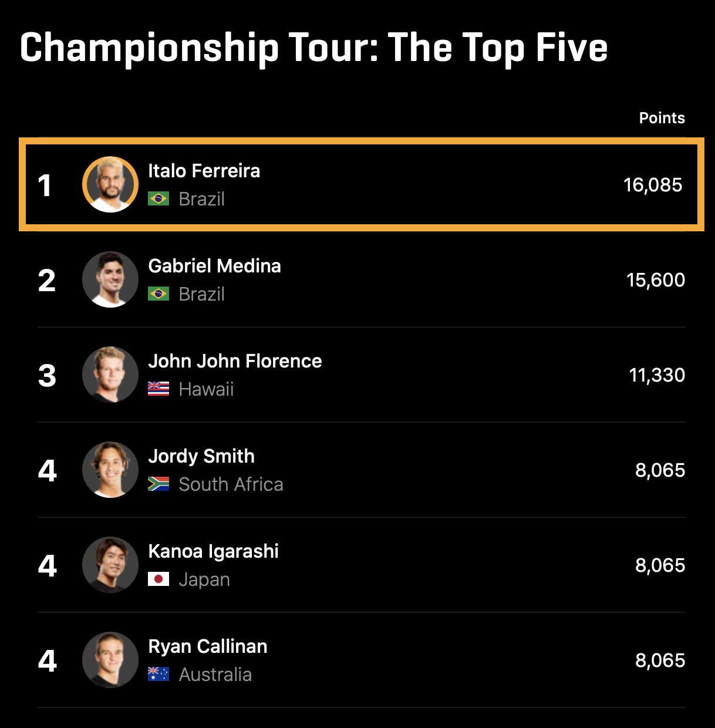Select Jordy Smith's name link
Screen dimensions: 715x728
201,456
